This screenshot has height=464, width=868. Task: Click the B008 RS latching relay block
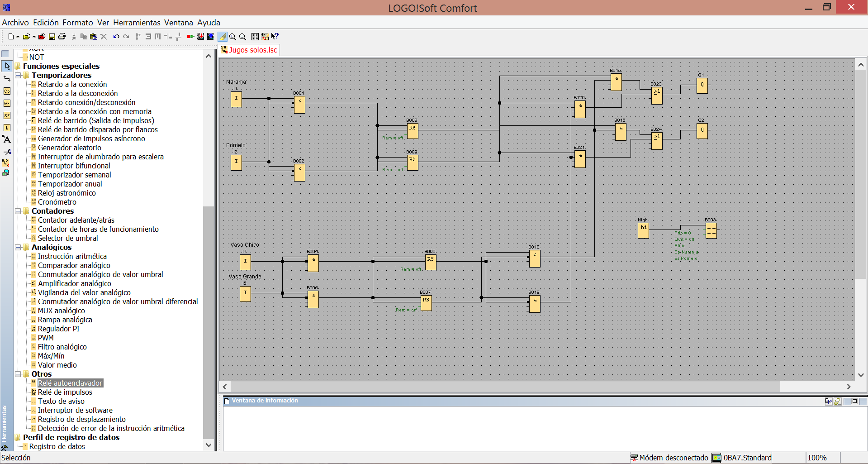(413, 130)
